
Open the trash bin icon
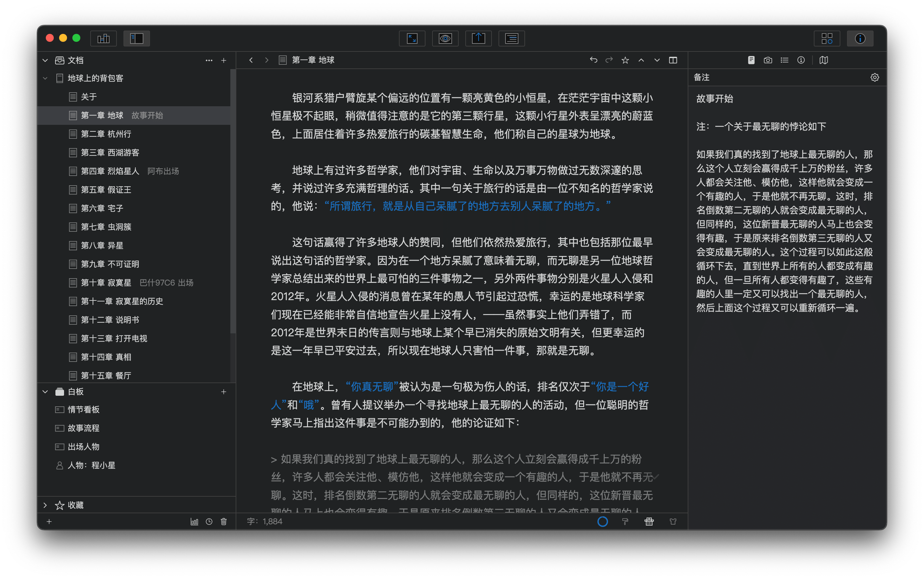pos(224,521)
